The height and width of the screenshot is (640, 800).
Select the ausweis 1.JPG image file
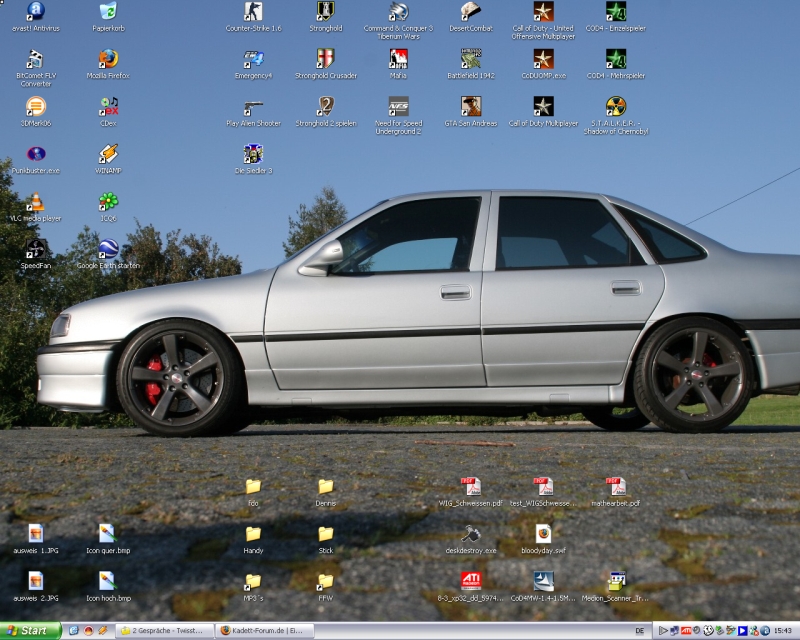36,534
